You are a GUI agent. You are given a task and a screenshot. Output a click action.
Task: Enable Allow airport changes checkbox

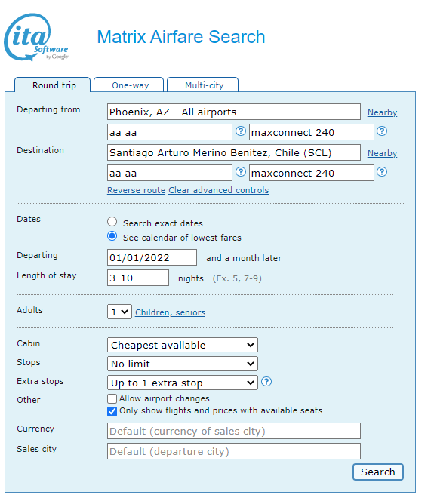(112, 398)
